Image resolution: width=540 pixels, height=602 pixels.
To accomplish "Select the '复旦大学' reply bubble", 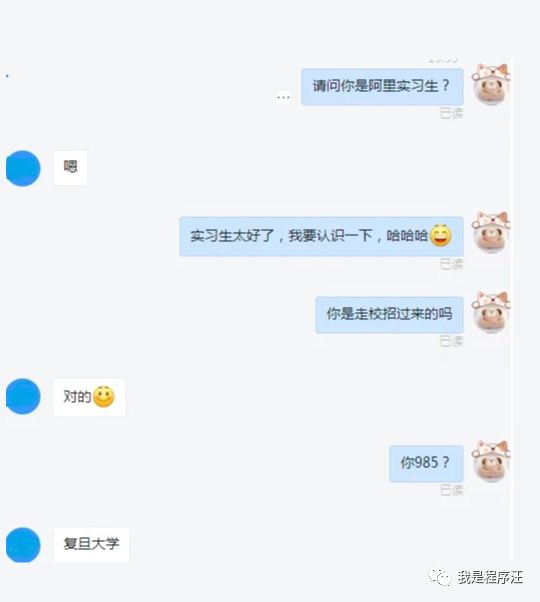I will (x=91, y=545).
